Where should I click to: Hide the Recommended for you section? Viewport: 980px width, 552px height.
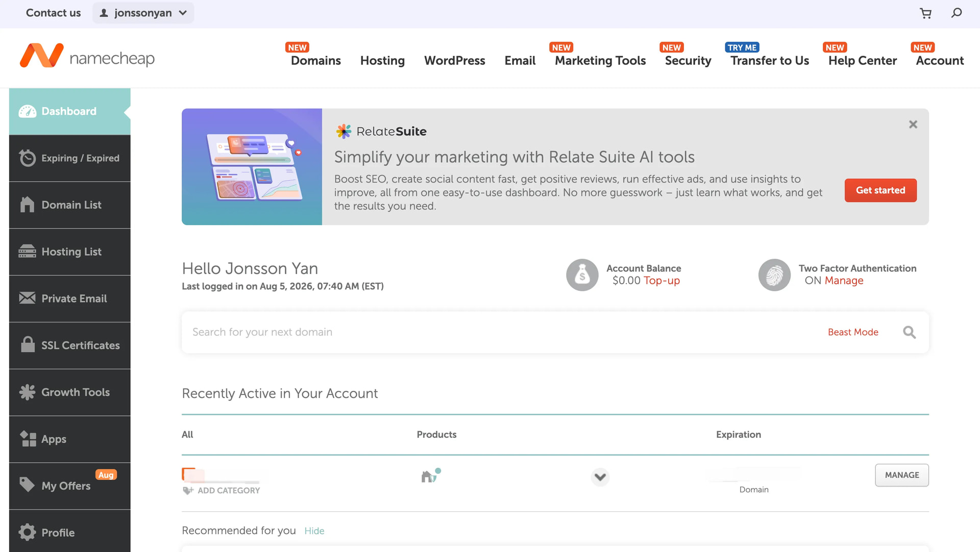(314, 531)
